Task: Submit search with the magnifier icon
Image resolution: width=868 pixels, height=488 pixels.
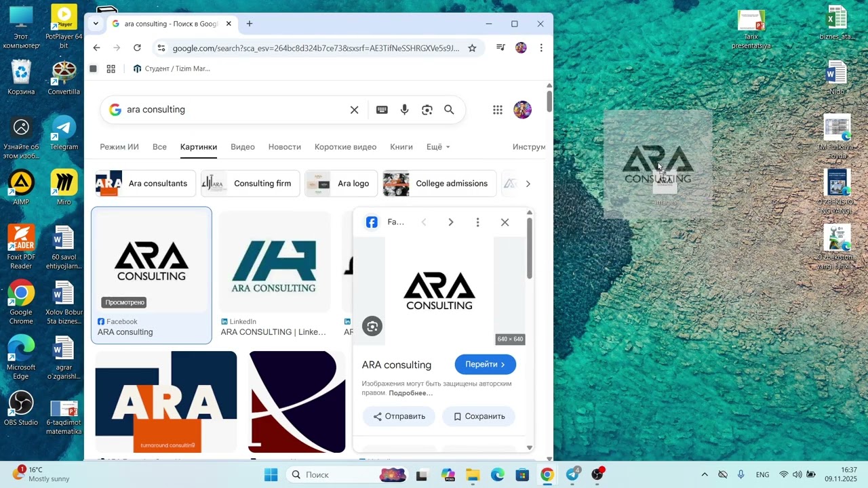Action: point(449,110)
